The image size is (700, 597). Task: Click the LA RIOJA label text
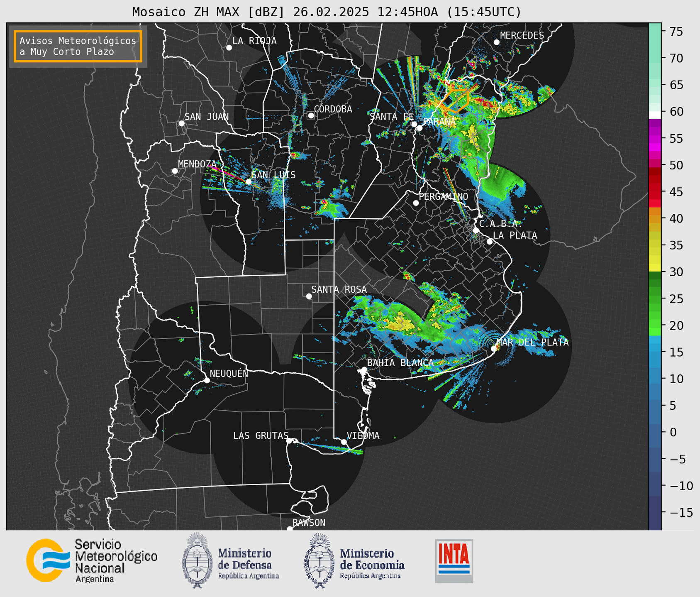pos(254,41)
